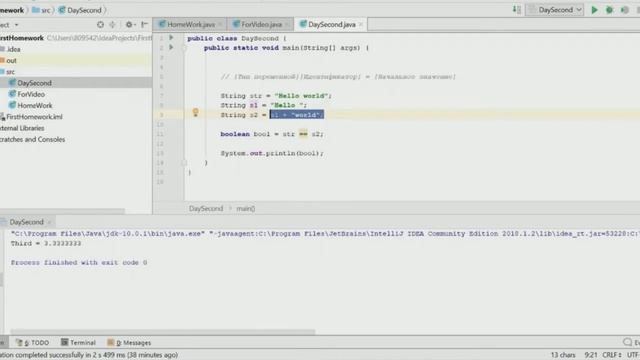Close the HomeWork.java tab
640x360 pixels.
[x=220, y=24]
